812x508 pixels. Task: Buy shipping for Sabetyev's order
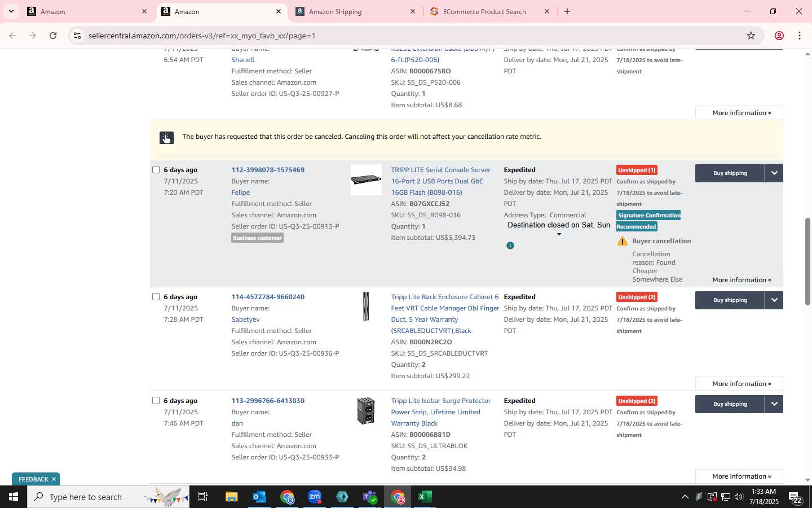pyautogui.click(x=730, y=300)
